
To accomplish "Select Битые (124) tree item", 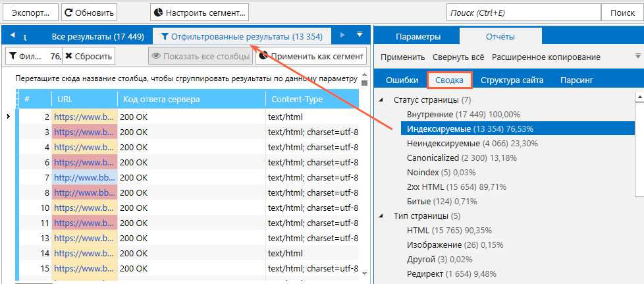I will coord(442,202).
